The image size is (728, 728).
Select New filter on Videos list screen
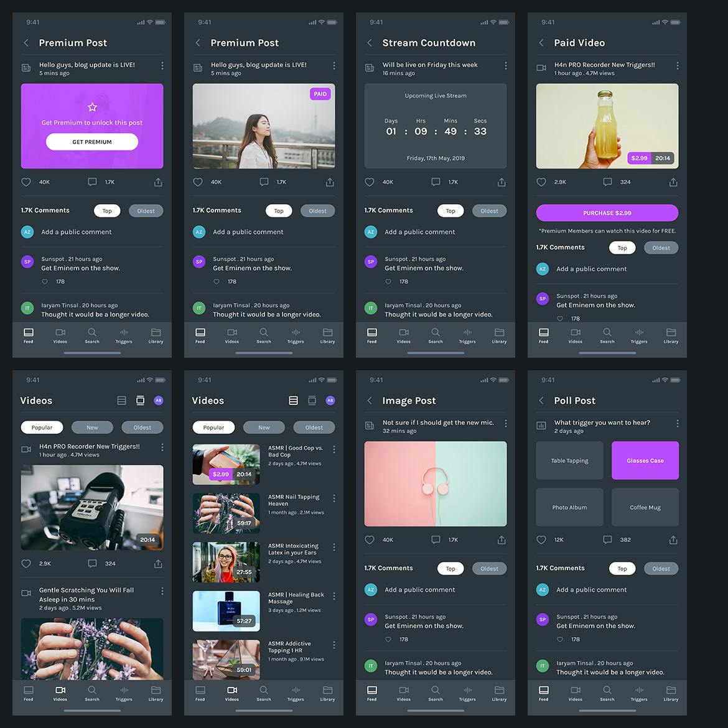pyautogui.click(x=264, y=427)
